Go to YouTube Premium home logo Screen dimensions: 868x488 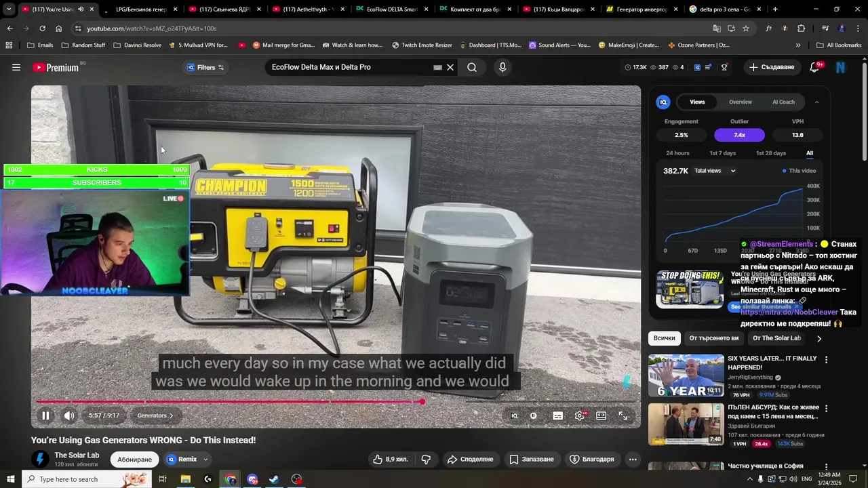56,67
